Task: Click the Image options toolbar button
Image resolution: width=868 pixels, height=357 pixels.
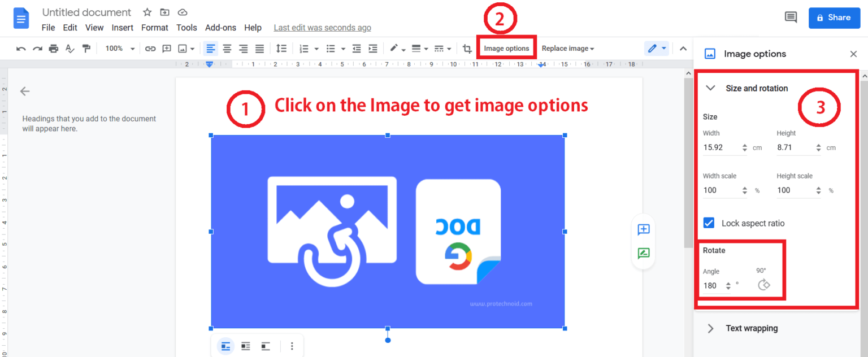Action: tap(506, 49)
